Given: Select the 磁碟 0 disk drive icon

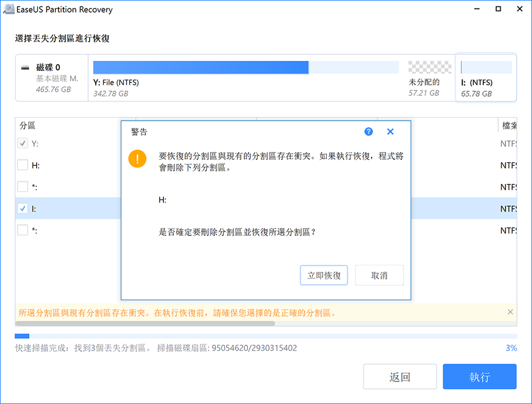Looking at the screenshot, I should coord(25,68).
